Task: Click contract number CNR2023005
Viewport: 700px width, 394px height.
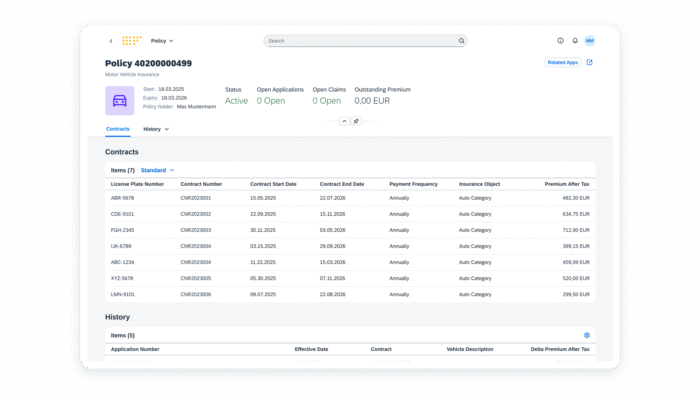Action: tap(196, 278)
